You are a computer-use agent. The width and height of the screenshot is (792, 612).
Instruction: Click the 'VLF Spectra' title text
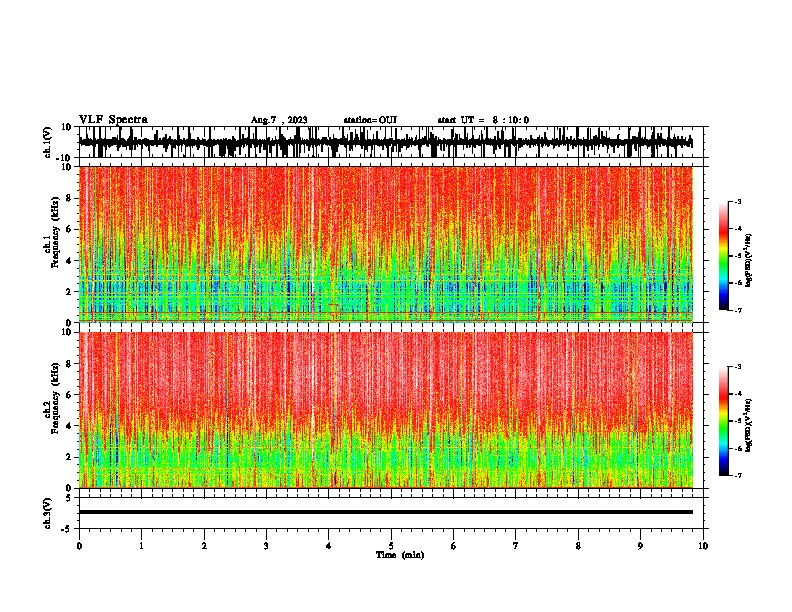coord(113,120)
